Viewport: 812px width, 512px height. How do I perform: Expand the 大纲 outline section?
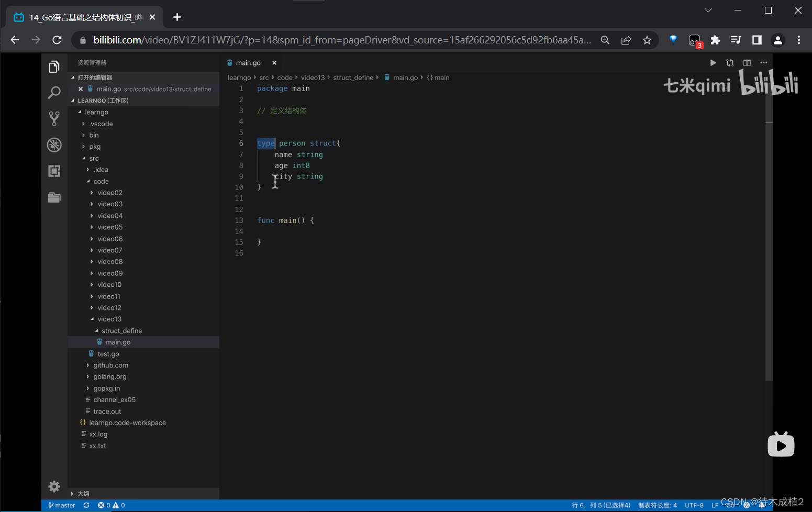(x=143, y=494)
